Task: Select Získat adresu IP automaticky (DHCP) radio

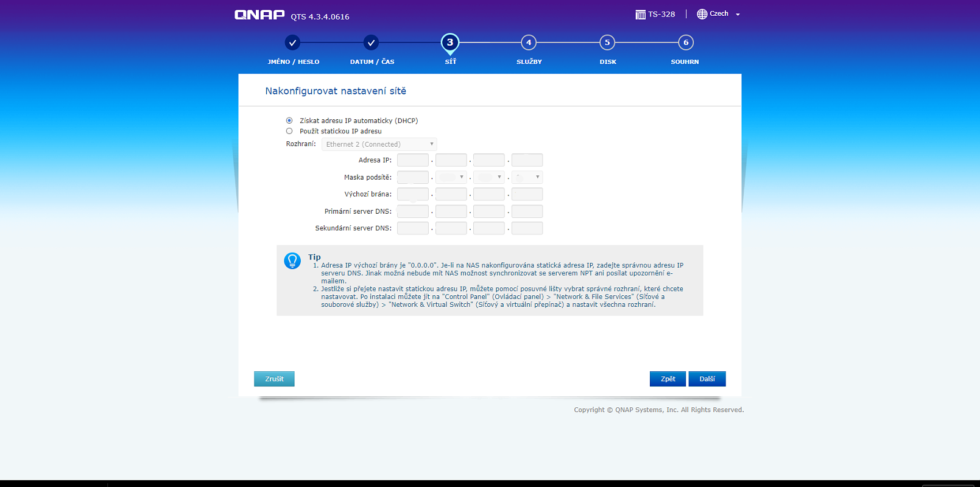Action: [289, 121]
